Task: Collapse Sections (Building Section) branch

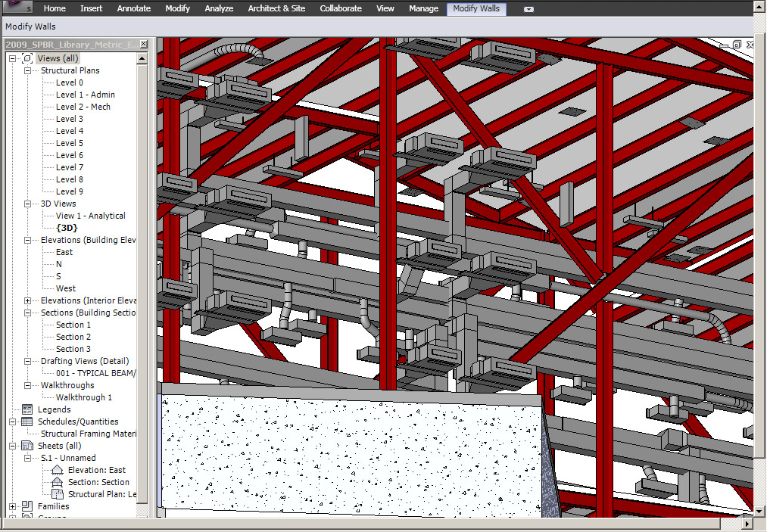Action: coord(28,313)
